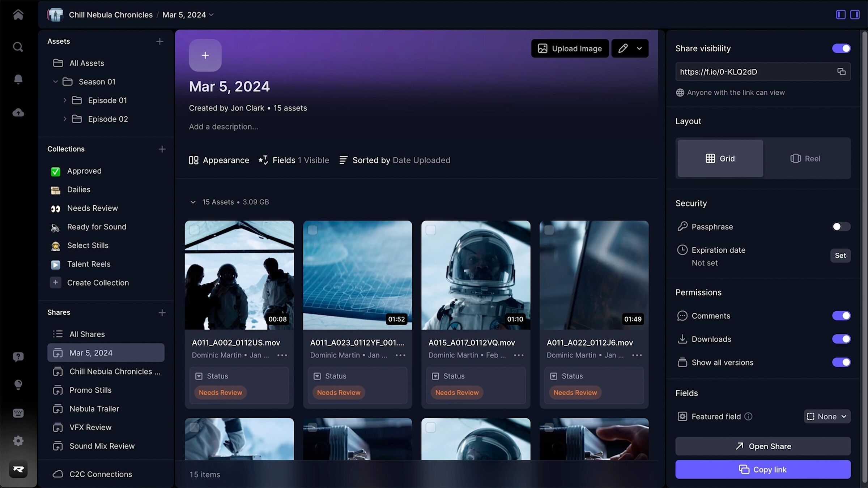Click the home icon in left rail

point(18,14)
